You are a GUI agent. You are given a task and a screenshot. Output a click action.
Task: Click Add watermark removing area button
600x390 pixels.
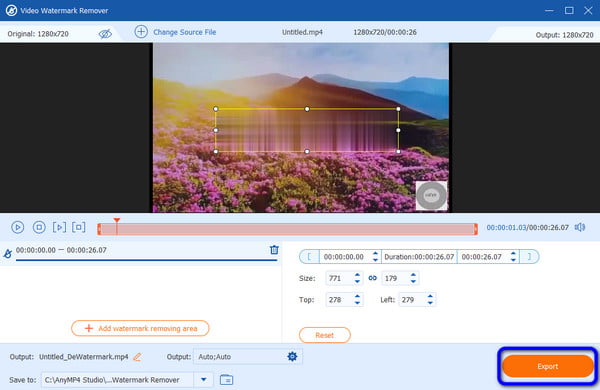(x=140, y=328)
